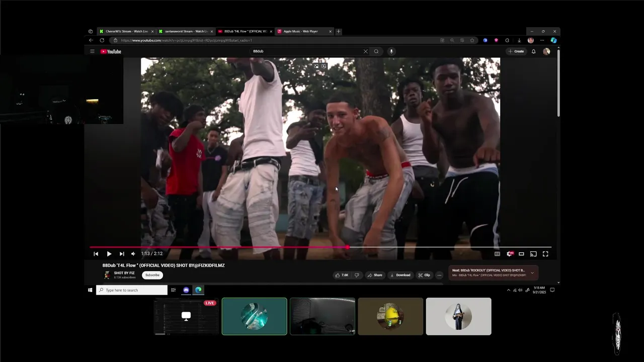
Task: Start voice search microphone
Action: click(x=391, y=51)
